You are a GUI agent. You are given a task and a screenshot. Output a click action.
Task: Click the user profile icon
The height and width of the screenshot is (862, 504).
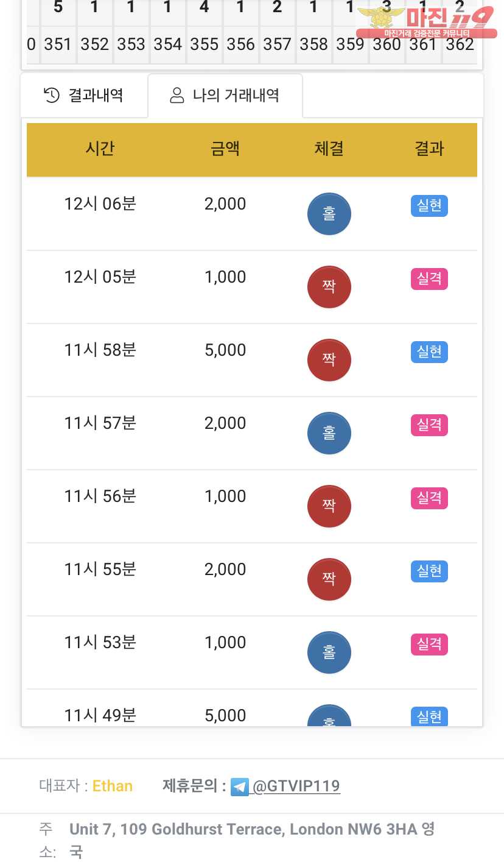pos(177,96)
